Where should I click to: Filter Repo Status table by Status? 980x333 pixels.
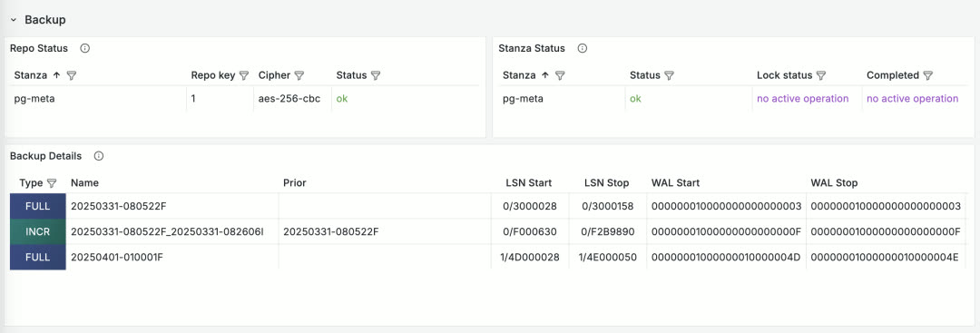[x=375, y=75]
